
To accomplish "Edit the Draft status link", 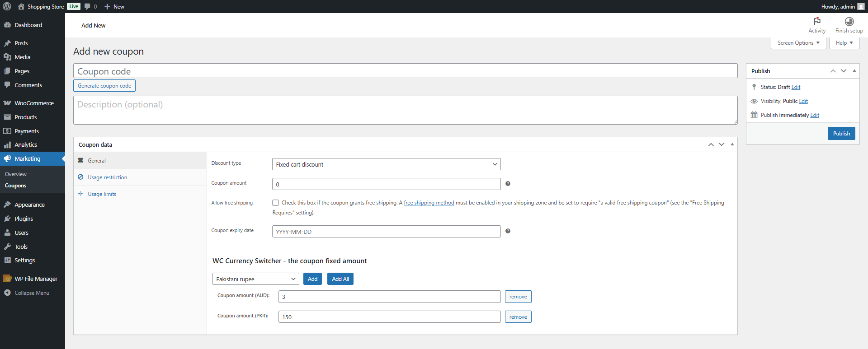I will pyautogui.click(x=796, y=87).
